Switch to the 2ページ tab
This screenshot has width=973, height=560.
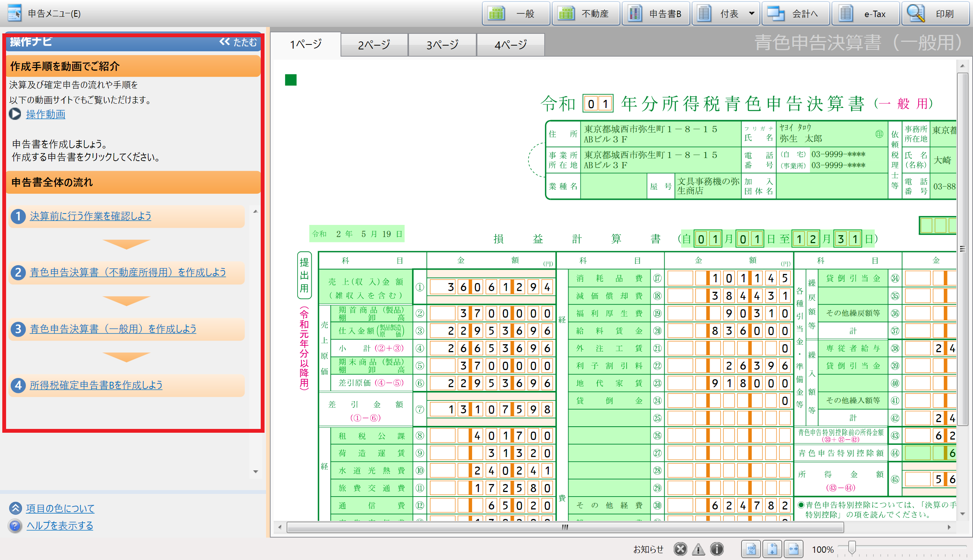(374, 45)
